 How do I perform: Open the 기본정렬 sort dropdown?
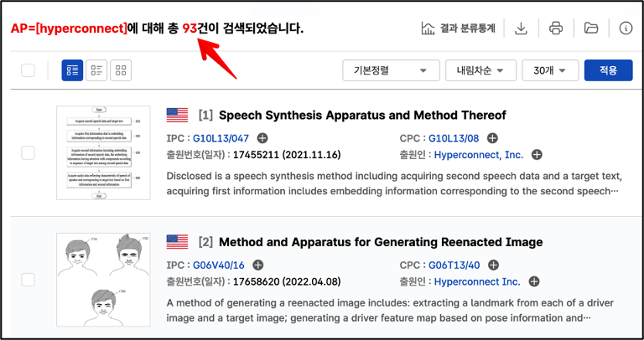click(391, 70)
